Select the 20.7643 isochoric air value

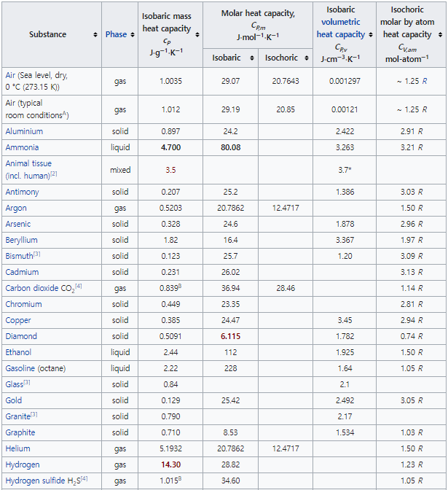pos(286,81)
